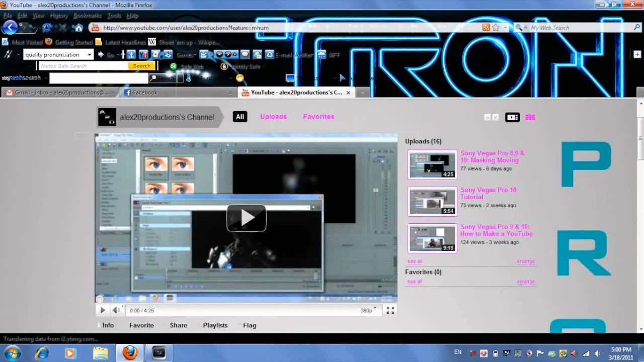
Task: Switch to the player view layout
Action: (x=512, y=117)
